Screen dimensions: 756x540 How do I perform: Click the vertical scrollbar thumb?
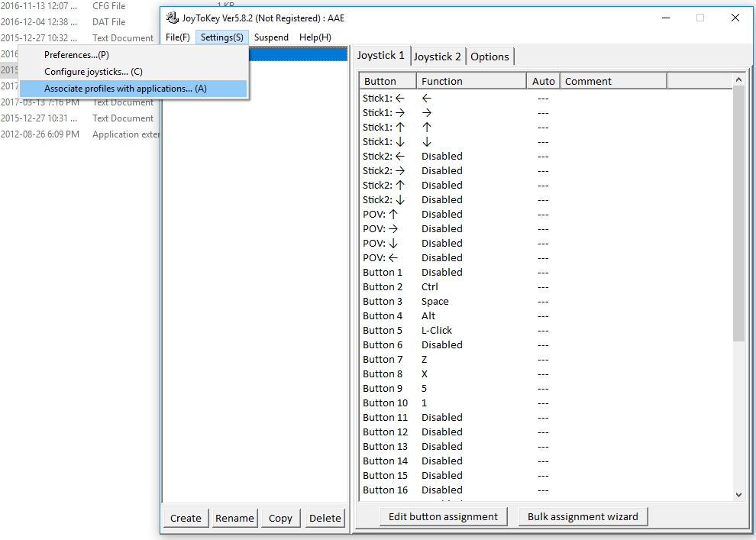click(x=738, y=214)
